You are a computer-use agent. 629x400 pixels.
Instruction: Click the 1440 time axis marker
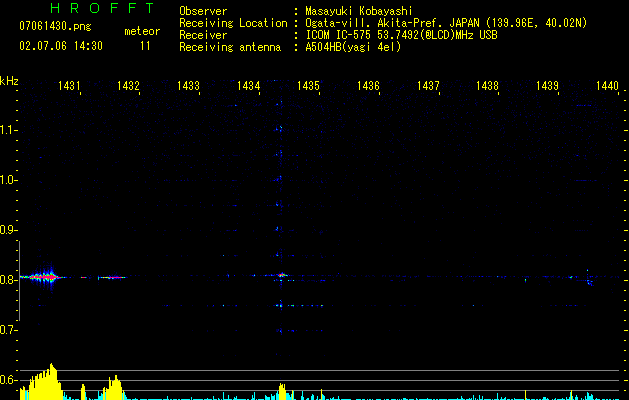pos(608,86)
